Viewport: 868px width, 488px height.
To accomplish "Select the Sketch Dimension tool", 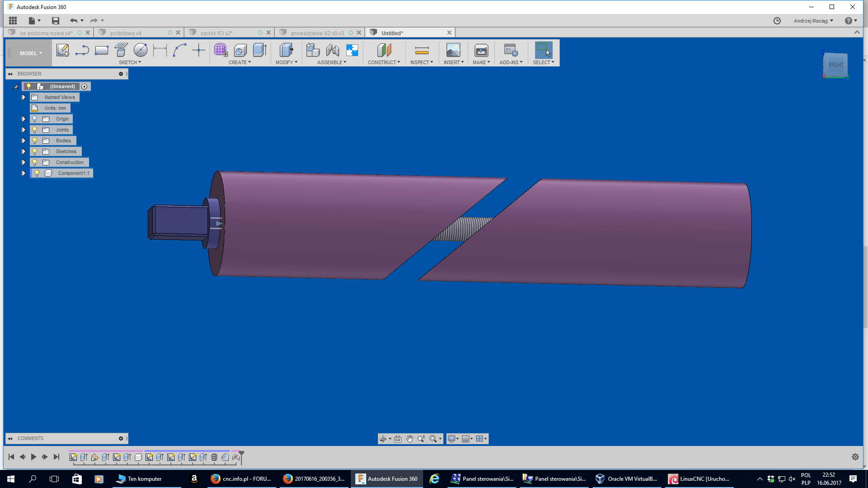I will tap(160, 50).
